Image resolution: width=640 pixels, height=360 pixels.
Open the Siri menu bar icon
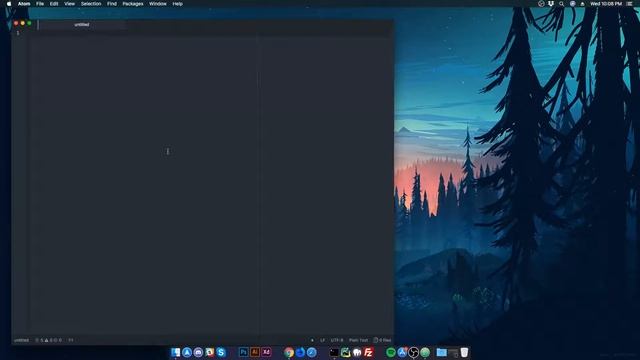click(x=573, y=4)
